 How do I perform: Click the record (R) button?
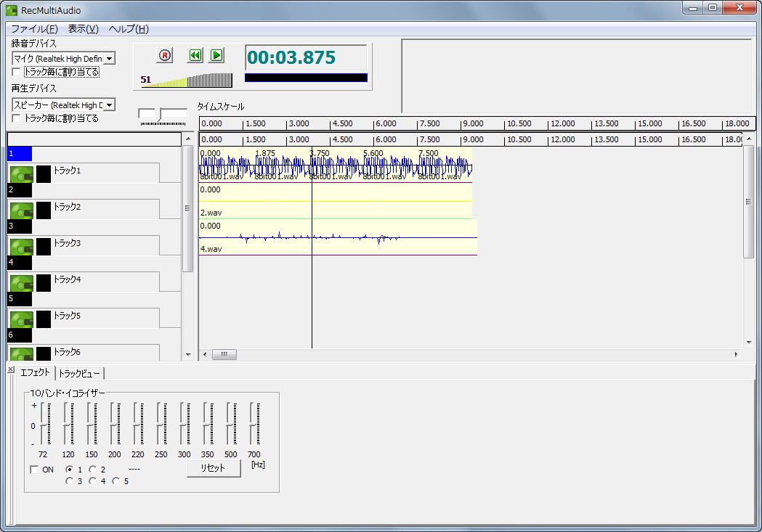[x=166, y=54]
